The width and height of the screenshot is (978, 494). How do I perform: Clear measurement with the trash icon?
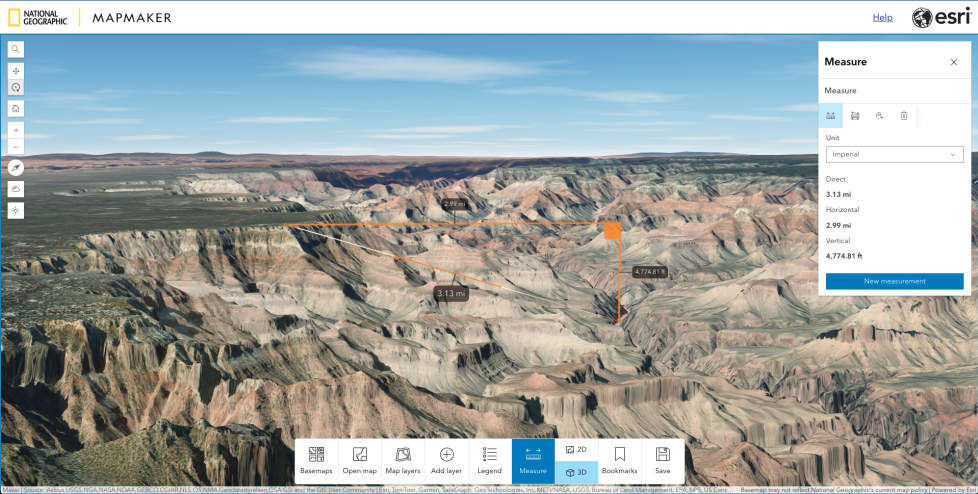(x=904, y=116)
